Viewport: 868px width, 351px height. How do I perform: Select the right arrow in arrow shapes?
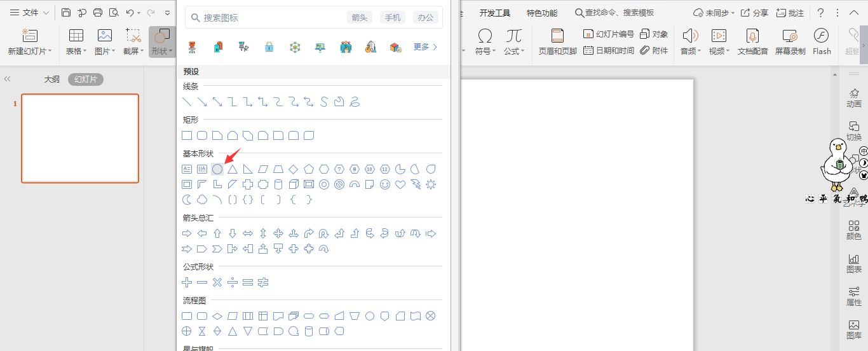[x=187, y=233]
